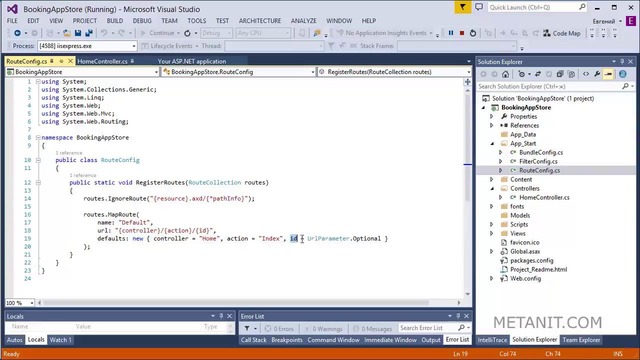
Task: Open the ANALYZE menu
Action: click(x=303, y=21)
